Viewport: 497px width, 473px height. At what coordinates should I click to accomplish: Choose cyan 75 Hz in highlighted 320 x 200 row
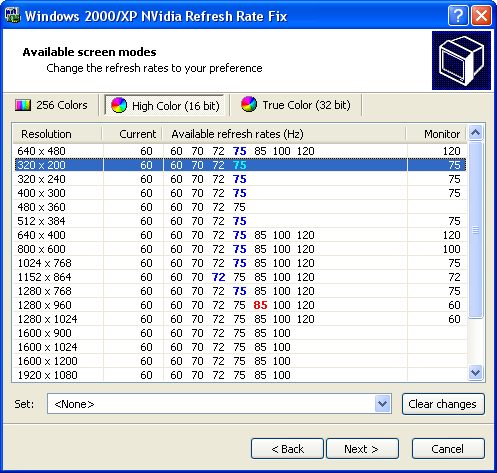coord(240,165)
